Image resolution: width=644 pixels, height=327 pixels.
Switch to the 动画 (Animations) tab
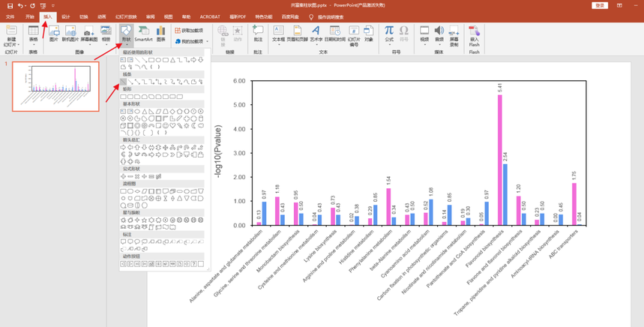click(x=102, y=16)
